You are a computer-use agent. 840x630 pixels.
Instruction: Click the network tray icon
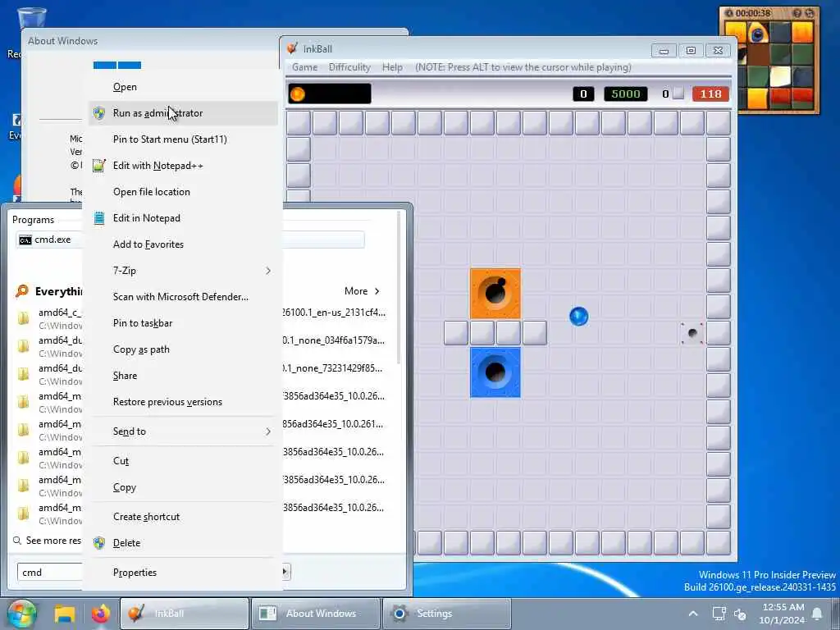719,614
